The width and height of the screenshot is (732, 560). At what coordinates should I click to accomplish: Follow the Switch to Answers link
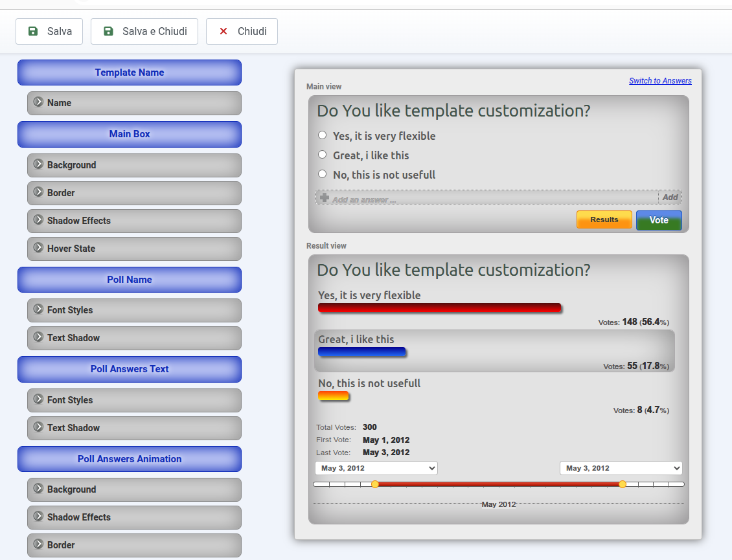[x=660, y=81]
